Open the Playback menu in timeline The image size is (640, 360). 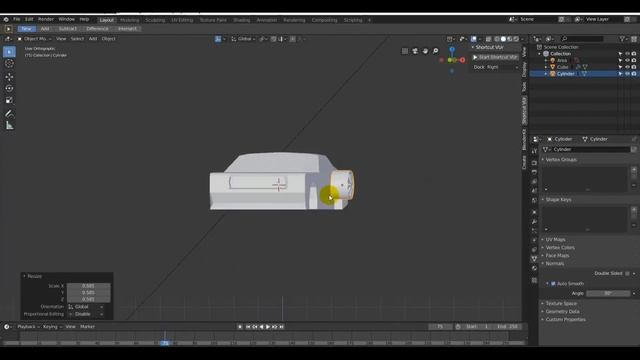(x=28, y=327)
